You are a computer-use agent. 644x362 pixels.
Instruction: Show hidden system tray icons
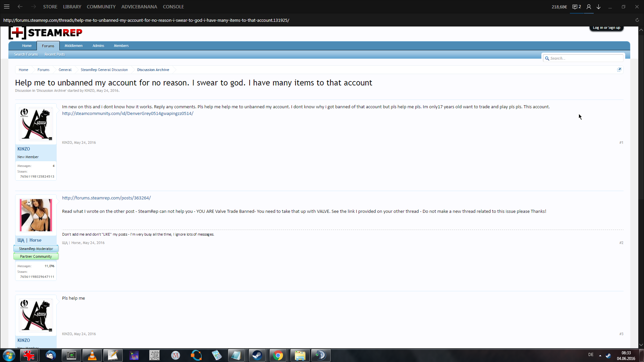(x=600, y=355)
